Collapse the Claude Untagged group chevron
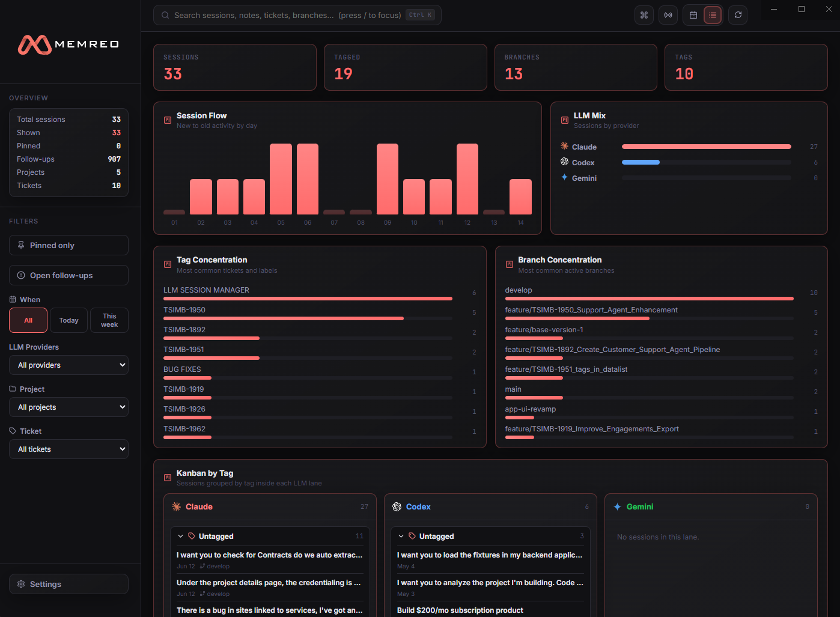Image resolution: width=840 pixels, height=617 pixels. [x=180, y=536]
